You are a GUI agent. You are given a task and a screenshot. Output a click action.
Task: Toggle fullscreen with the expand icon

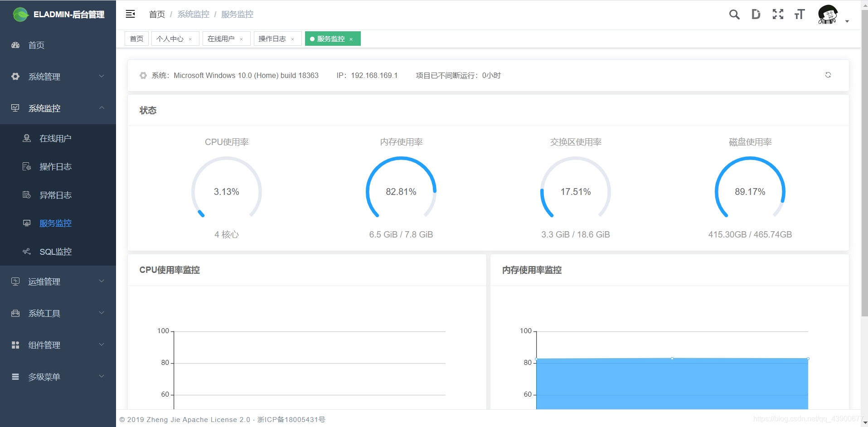tap(778, 14)
